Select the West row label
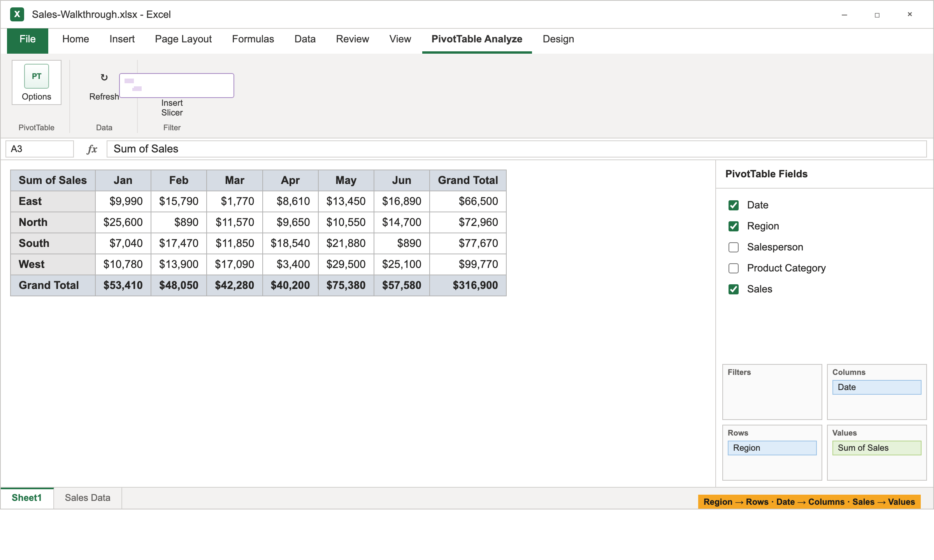Image resolution: width=934 pixels, height=560 pixels. (x=53, y=264)
